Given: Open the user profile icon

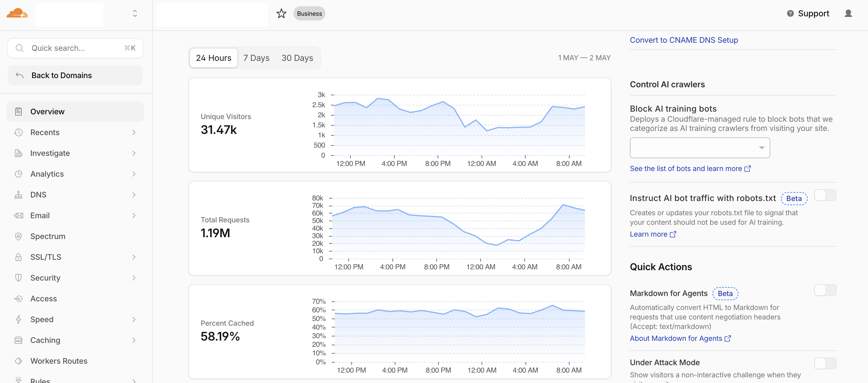Looking at the screenshot, I should (x=848, y=13).
